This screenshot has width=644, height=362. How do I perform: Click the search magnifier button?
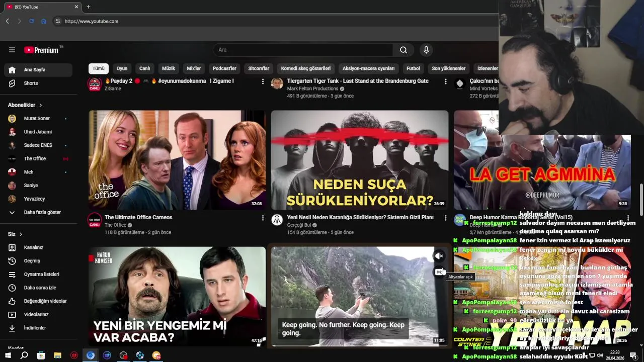pyautogui.click(x=404, y=50)
